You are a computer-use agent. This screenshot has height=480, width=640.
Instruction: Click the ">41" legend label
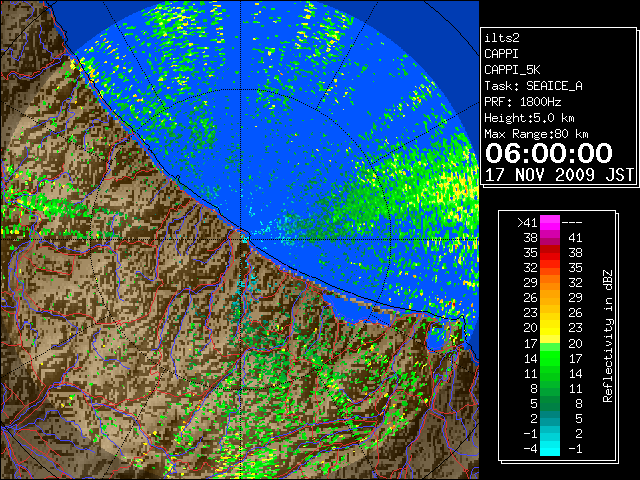[x=527, y=222]
